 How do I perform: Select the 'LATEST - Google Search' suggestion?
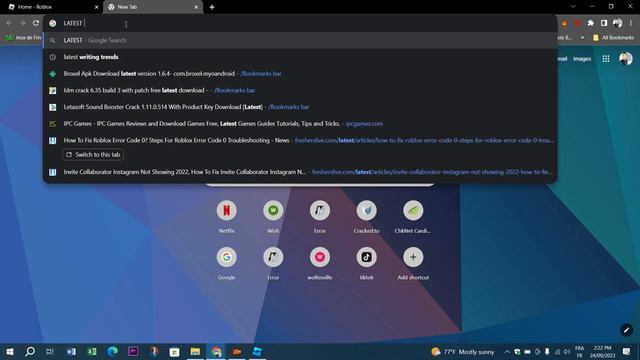pos(300,40)
